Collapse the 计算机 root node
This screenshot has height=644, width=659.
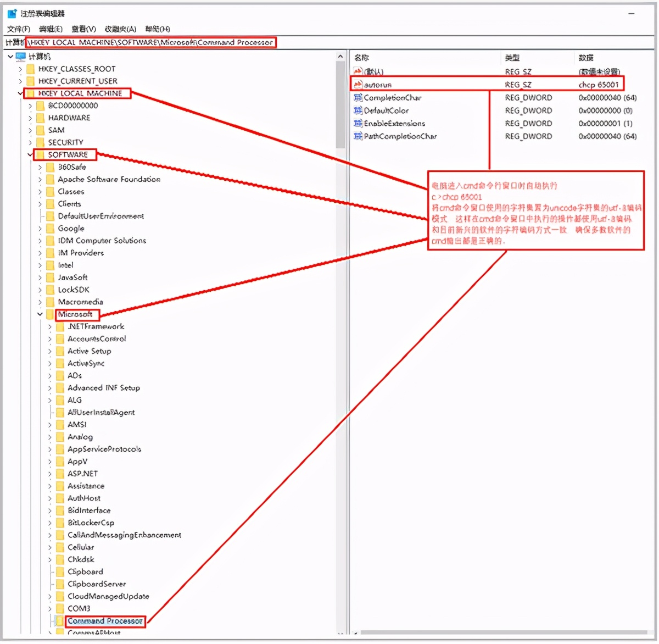(x=10, y=57)
